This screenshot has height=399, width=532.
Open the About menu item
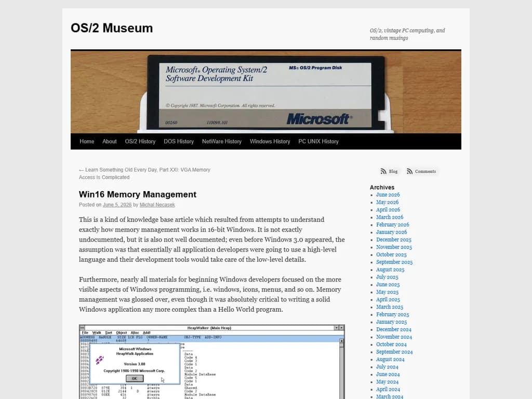(x=110, y=141)
